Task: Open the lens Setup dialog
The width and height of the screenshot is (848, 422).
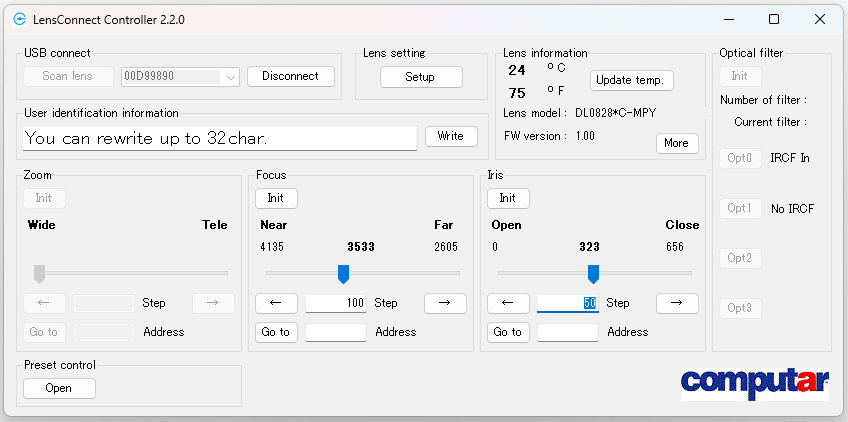Action: tap(420, 77)
